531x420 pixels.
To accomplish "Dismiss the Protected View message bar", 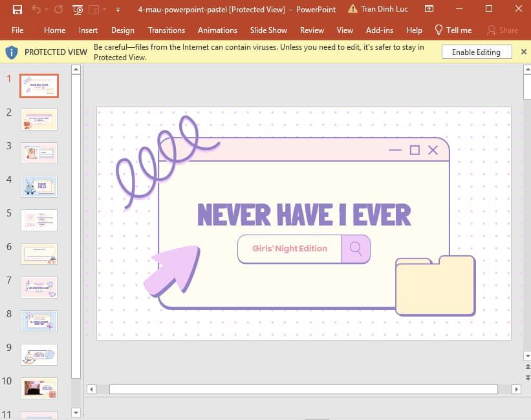I will [x=523, y=52].
